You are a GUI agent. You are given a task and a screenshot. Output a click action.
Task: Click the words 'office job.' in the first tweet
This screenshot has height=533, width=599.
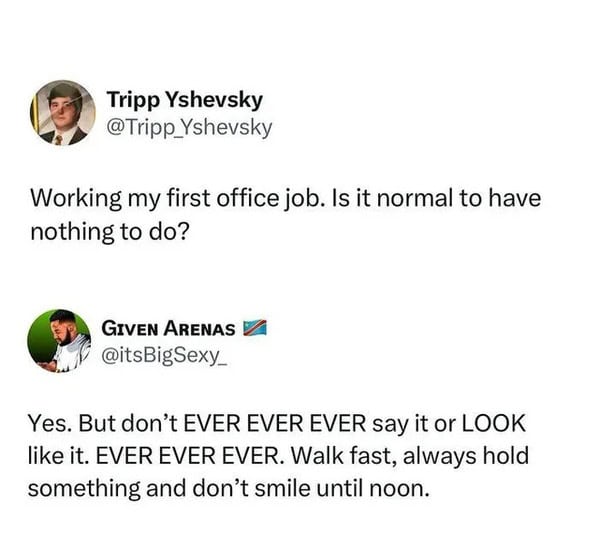click(x=272, y=199)
